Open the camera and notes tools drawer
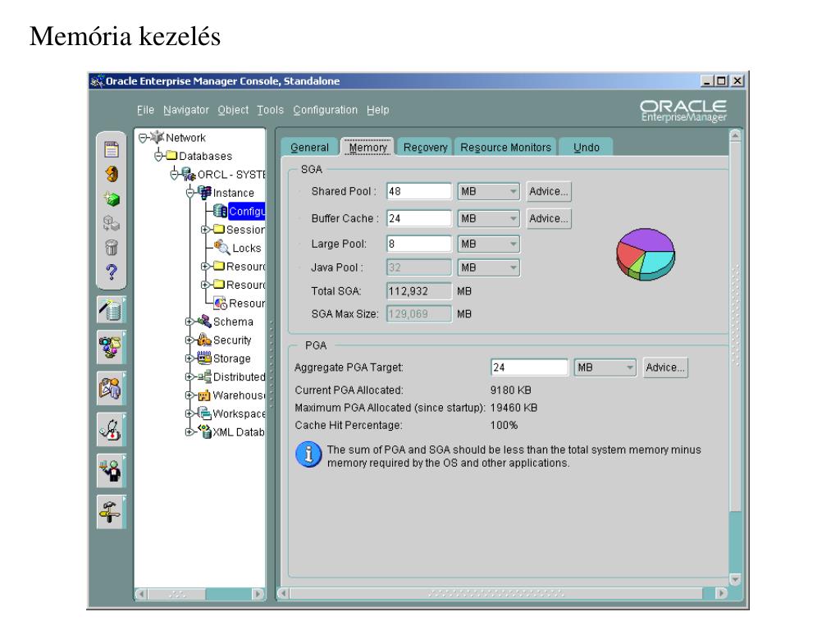This screenshot has height=630, width=840. tap(112, 347)
